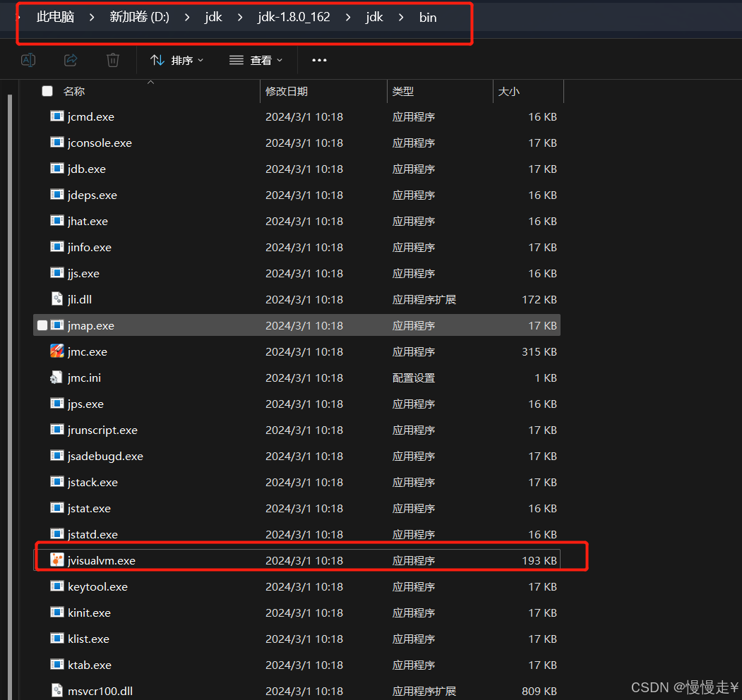Click the jmc.ini settings file icon
Image resolution: width=742 pixels, height=700 pixels.
pyautogui.click(x=56, y=377)
